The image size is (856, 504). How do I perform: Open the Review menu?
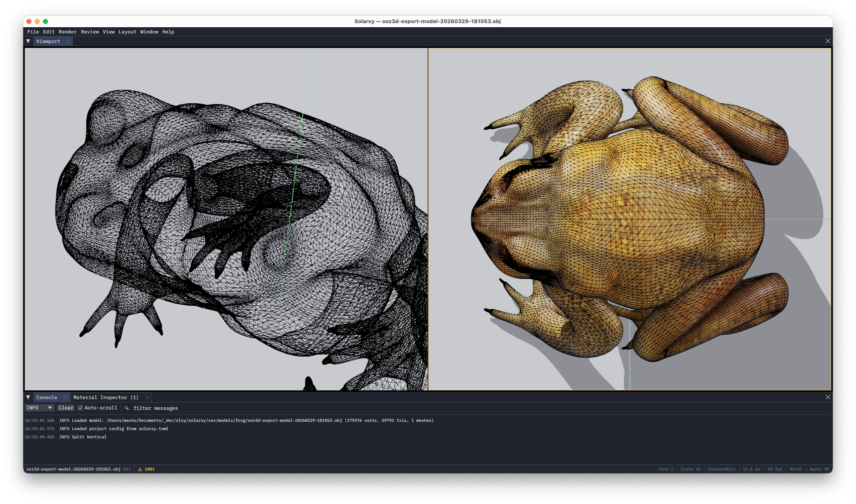[90, 32]
